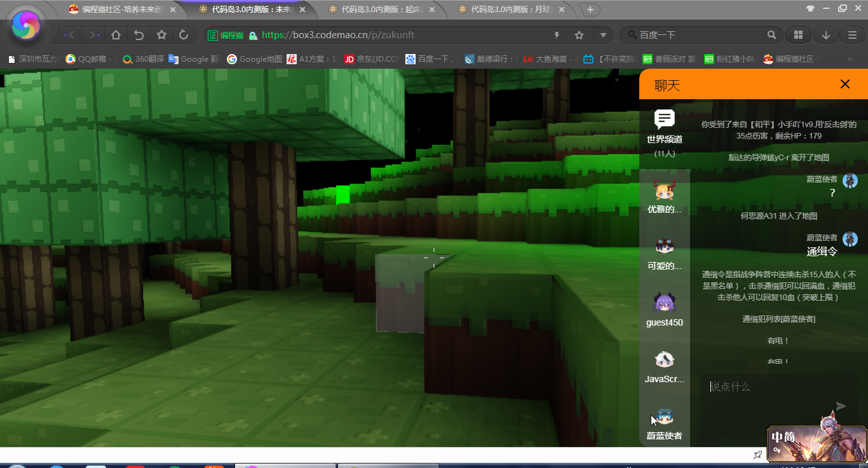Click the 中简 input method widget
868x468 pixels.
tap(816, 443)
